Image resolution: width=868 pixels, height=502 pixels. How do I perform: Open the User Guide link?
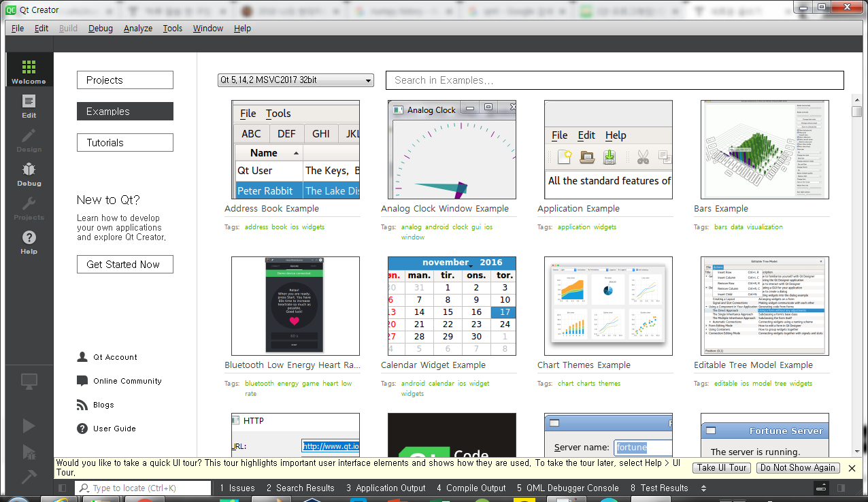coord(114,429)
